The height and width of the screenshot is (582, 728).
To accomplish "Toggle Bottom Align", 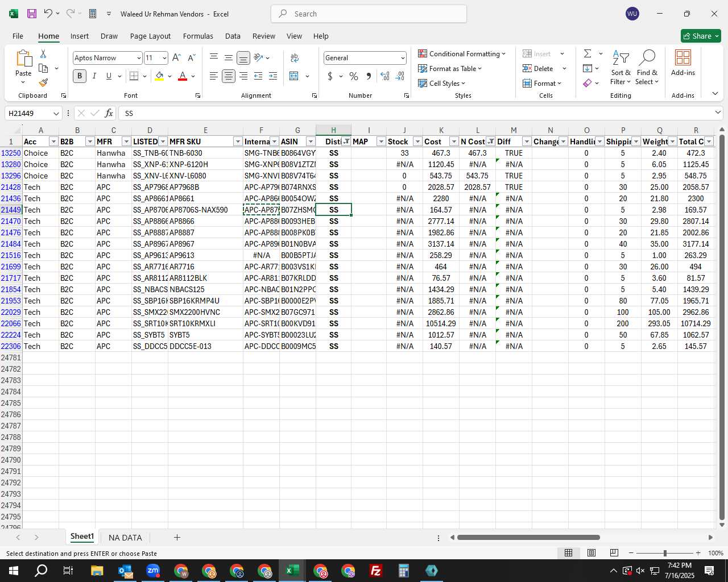I will [243, 58].
